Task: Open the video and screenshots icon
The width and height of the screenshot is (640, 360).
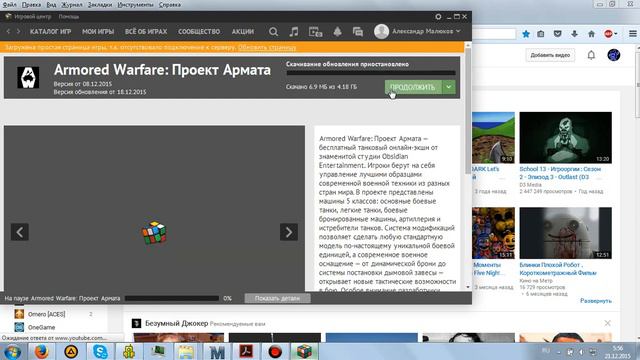Action: (316, 31)
